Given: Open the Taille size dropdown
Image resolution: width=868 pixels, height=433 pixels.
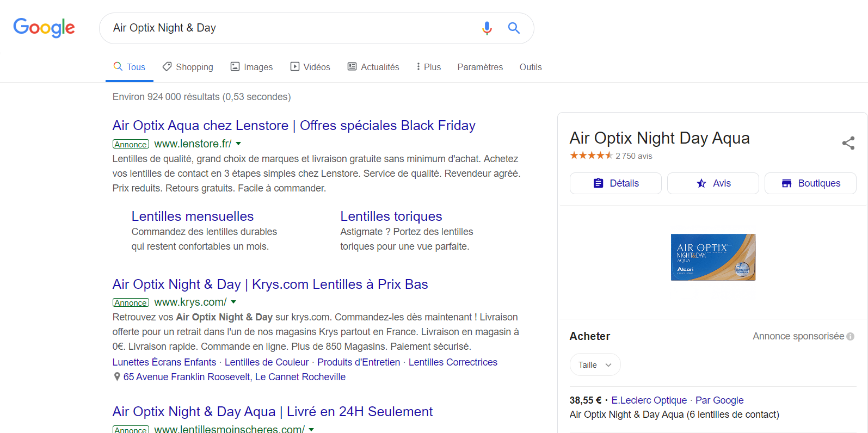Looking at the screenshot, I should [x=595, y=364].
